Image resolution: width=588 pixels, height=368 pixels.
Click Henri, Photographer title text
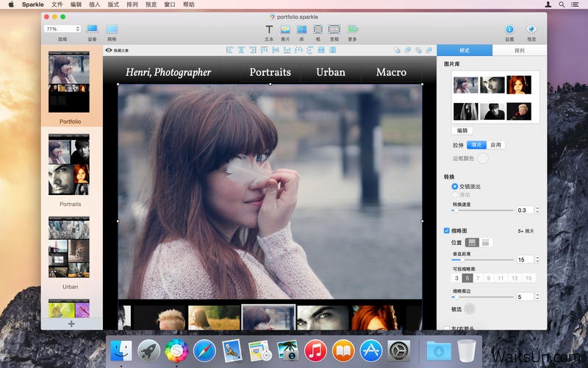(x=168, y=72)
